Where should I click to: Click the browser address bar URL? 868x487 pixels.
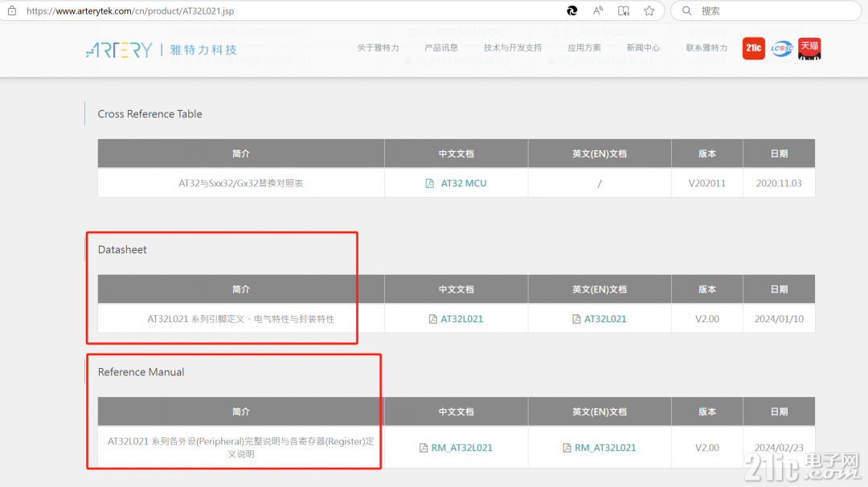coord(130,11)
